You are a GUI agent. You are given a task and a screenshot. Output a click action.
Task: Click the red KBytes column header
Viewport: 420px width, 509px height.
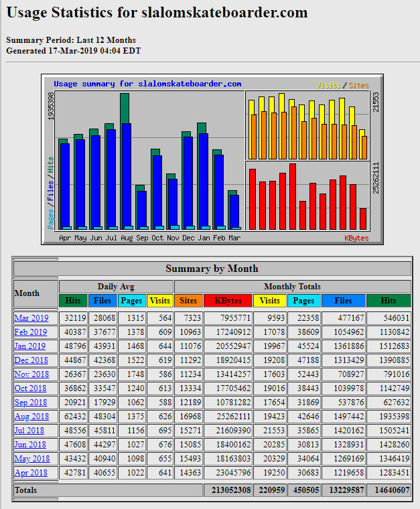[x=228, y=301]
